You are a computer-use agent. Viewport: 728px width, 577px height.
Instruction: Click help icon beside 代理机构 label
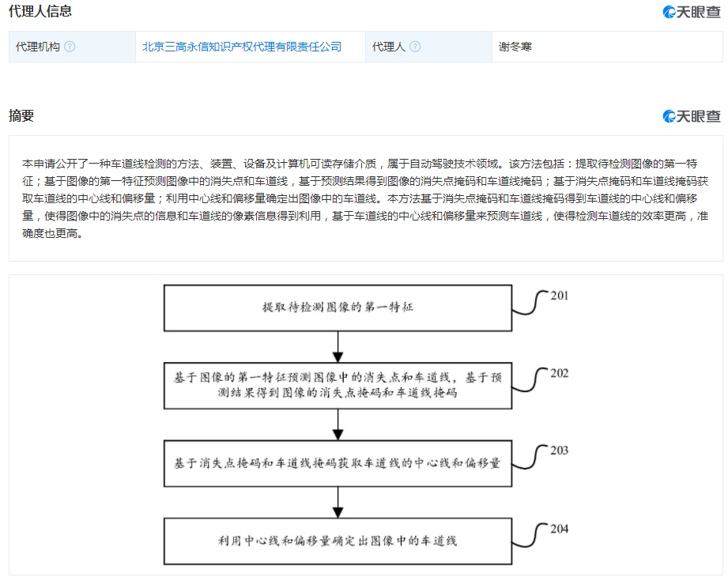coord(70,47)
